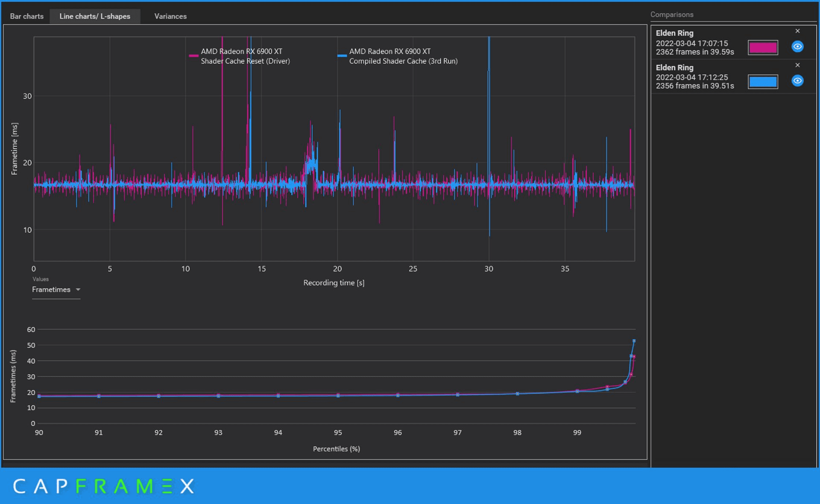Select the Elden Ring 2362 frames entry
820x504 pixels.
(x=733, y=42)
